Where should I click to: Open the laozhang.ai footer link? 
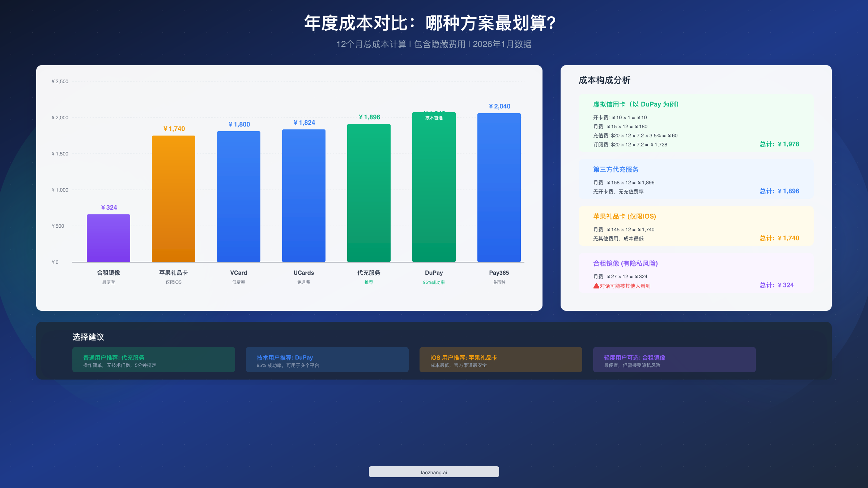coord(434,472)
